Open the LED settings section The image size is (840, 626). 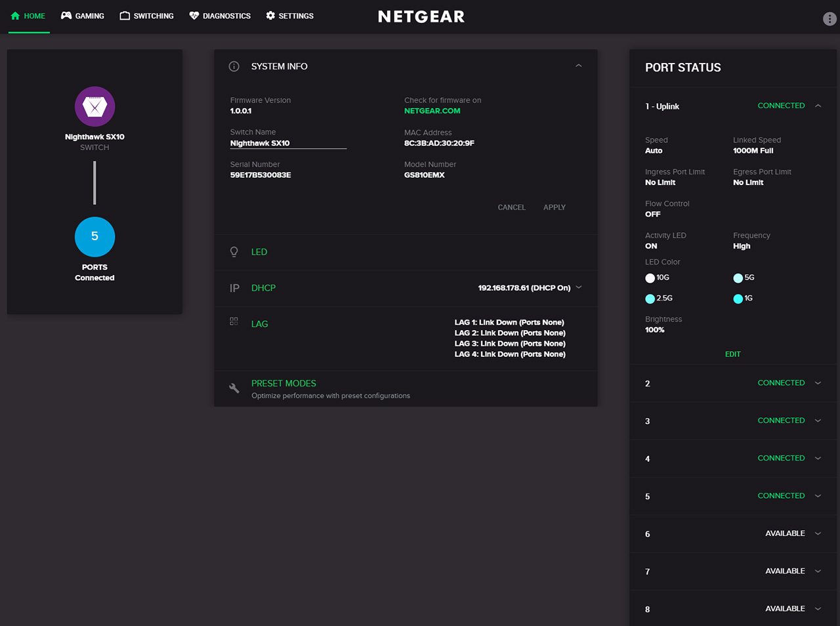pos(259,252)
